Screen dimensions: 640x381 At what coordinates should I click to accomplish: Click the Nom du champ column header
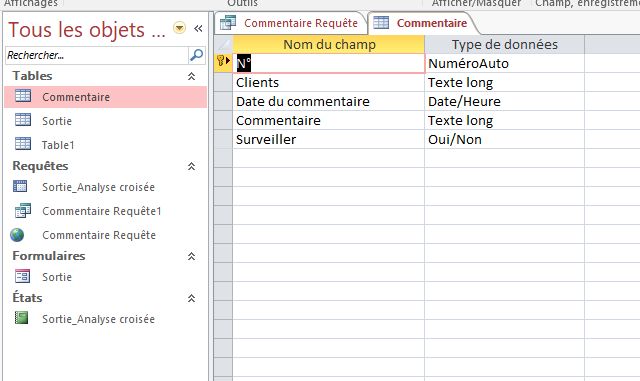[329, 45]
